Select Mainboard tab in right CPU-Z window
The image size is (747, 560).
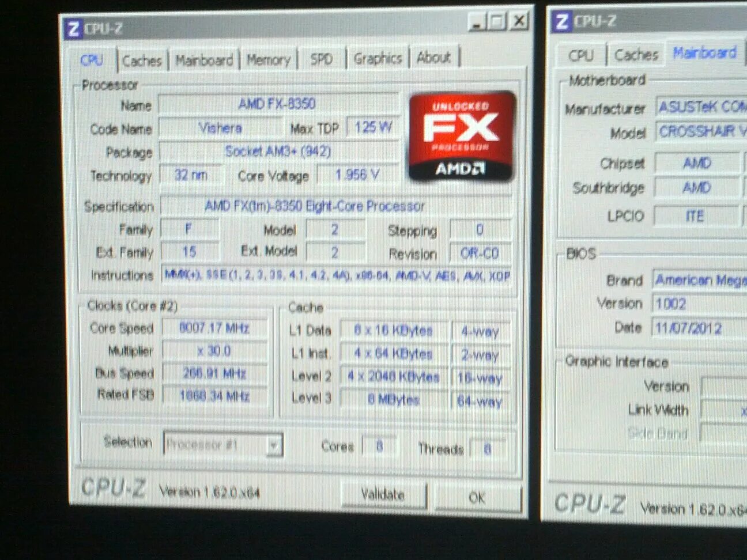click(x=704, y=53)
